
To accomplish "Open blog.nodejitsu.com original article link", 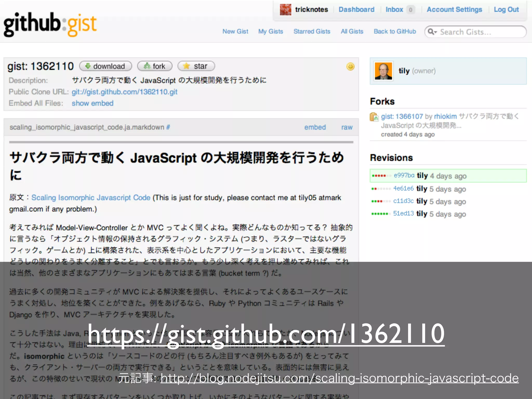I will 340,378.
